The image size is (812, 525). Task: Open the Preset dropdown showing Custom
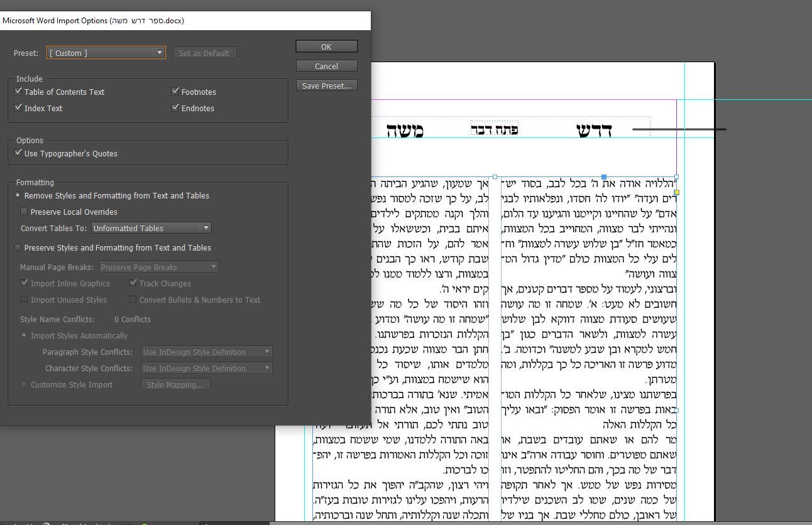[x=106, y=53]
